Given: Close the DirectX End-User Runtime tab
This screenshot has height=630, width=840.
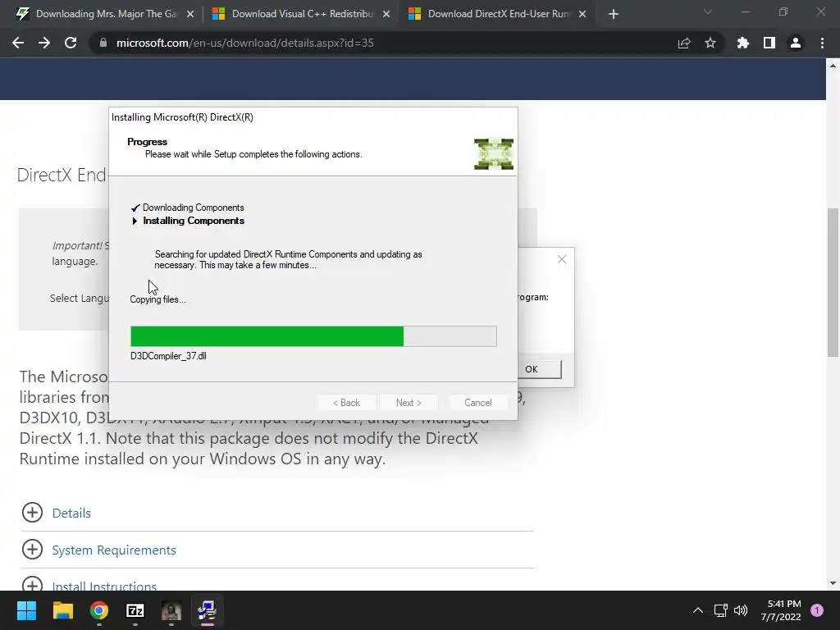Looking at the screenshot, I should pos(583,14).
